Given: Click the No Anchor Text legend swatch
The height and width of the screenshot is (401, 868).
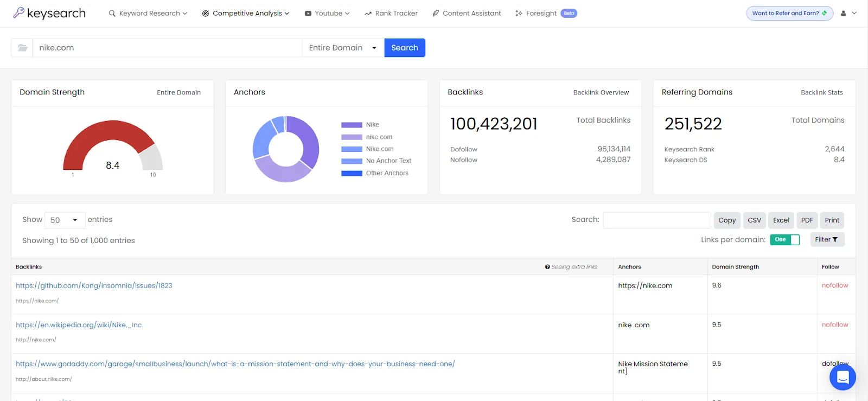Looking at the screenshot, I should point(352,161).
